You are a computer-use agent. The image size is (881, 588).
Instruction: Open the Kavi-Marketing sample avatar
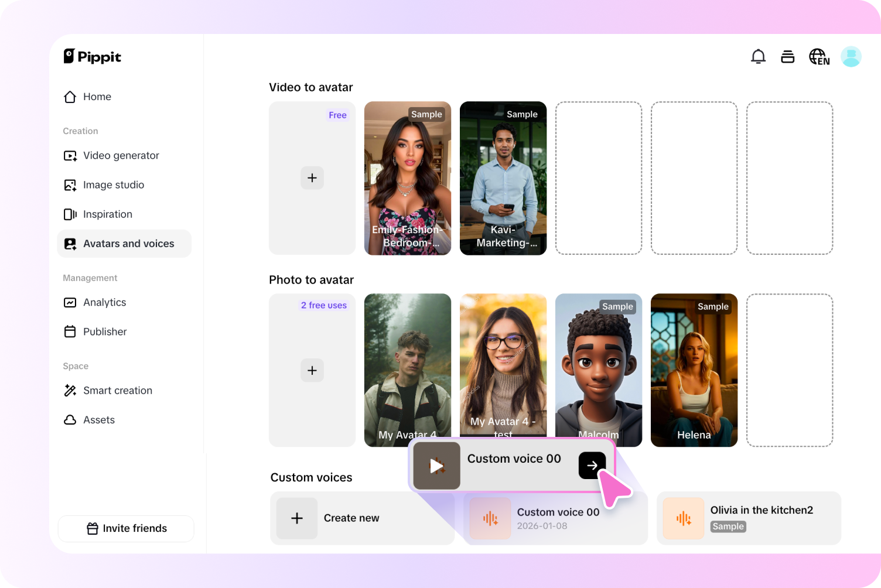(x=503, y=178)
